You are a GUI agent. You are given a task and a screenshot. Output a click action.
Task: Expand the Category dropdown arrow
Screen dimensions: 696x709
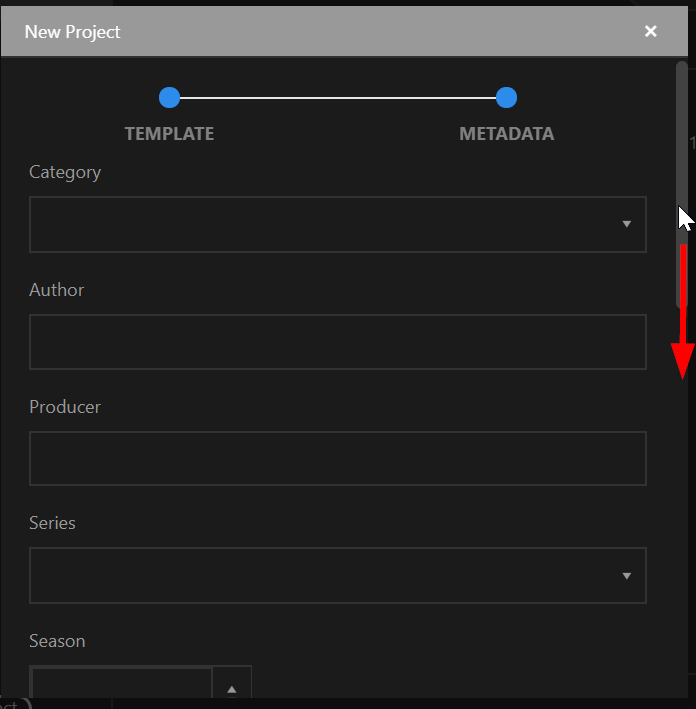(x=626, y=224)
